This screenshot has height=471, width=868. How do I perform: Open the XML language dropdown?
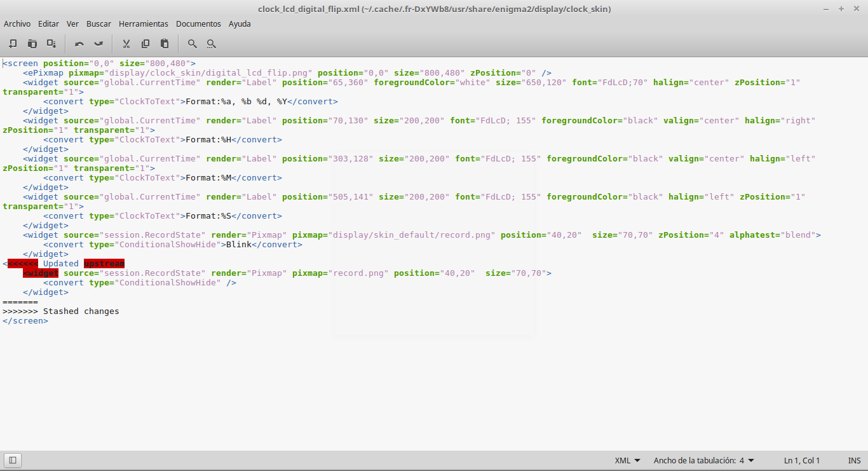pos(628,460)
